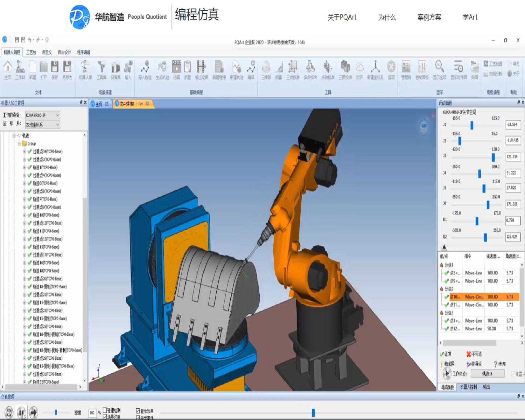Click the 新建坐标系 new coordinate system icon
Viewport: 525px width, 420px height.
(x=375, y=69)
